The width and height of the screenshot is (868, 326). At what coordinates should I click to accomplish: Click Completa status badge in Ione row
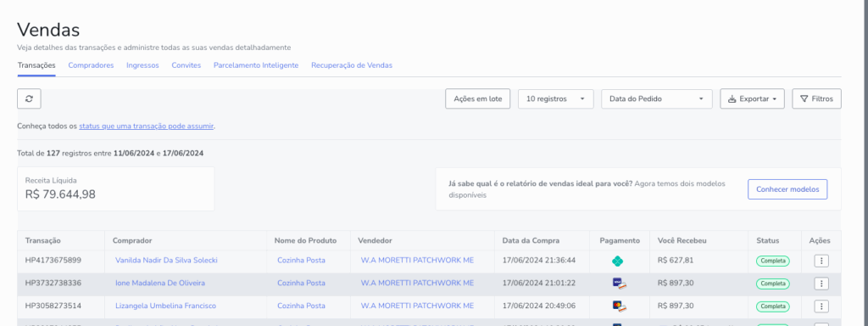tap(773, 284)
